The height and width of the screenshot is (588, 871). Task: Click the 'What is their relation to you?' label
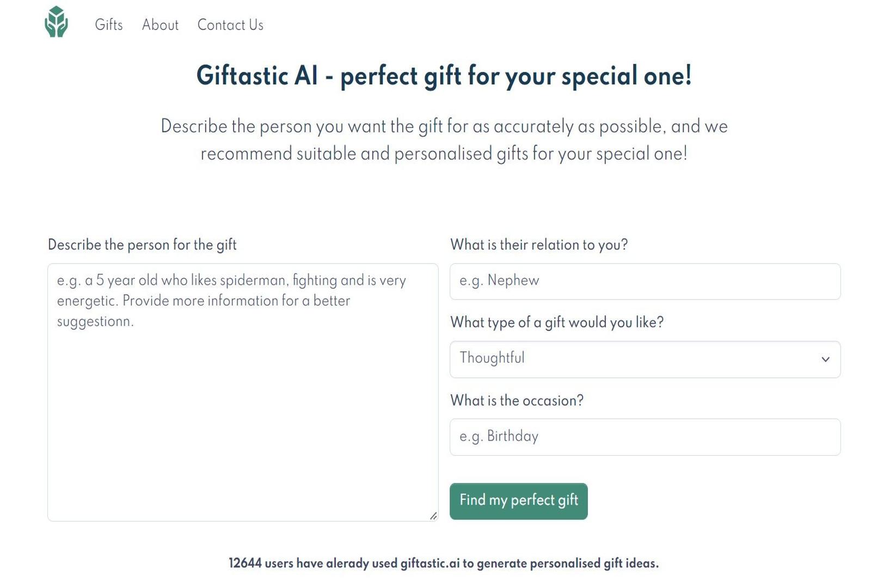pyautogui.click(x=538, y=244)
